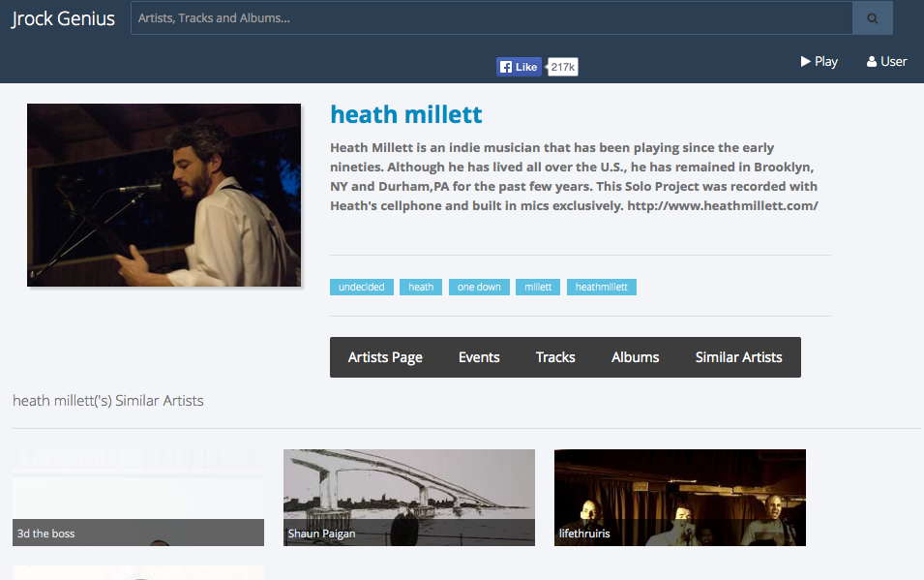
Task: Click the heath millett heading
Action: tap(406, 114)
